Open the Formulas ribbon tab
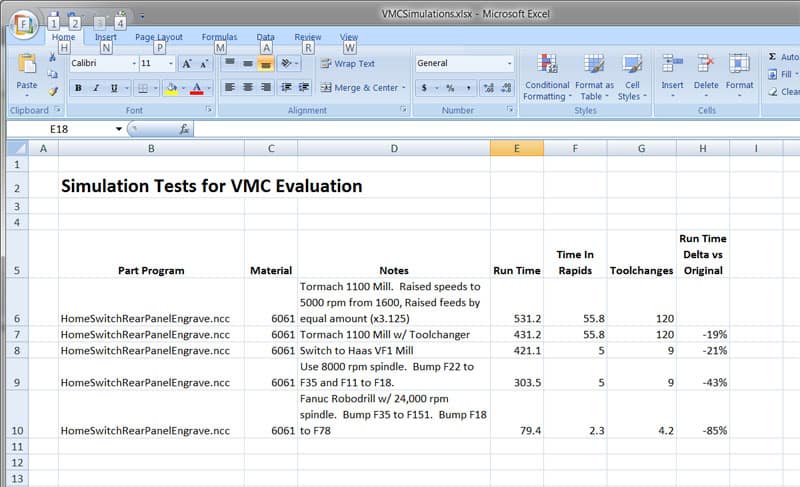 coord(219,37)
